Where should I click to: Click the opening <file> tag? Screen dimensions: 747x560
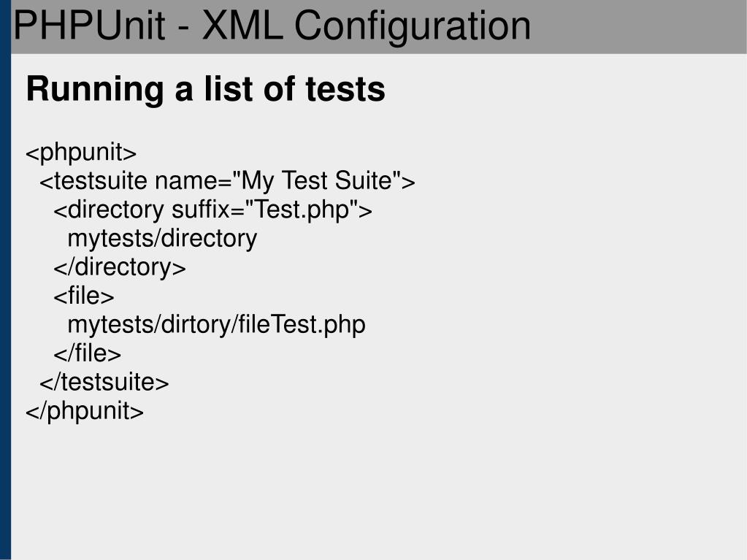pos(84,296)
